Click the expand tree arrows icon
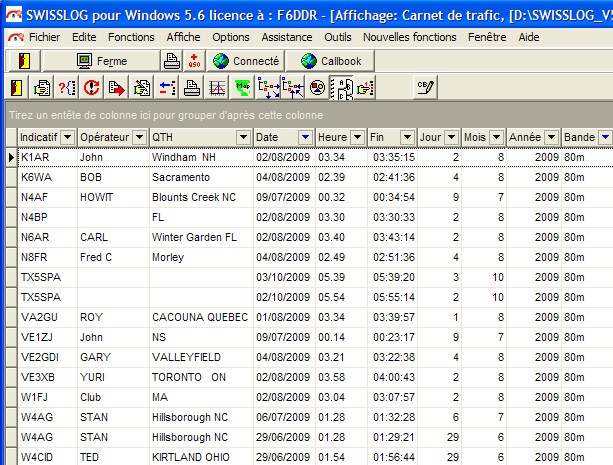The width and height of the screenshot is (613, 465). [268, 88]
